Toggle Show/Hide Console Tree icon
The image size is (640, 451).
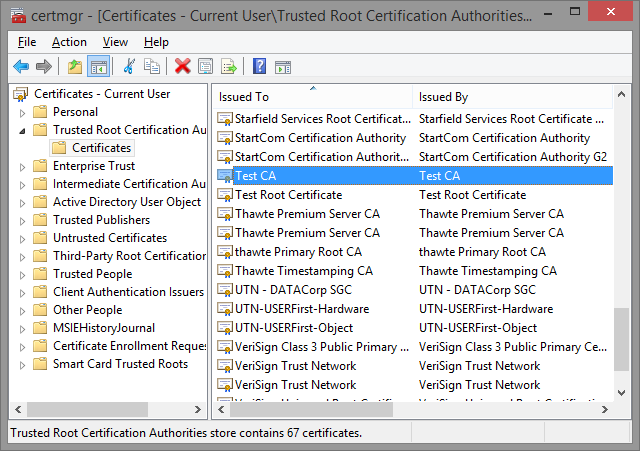[x=98, y=67]
